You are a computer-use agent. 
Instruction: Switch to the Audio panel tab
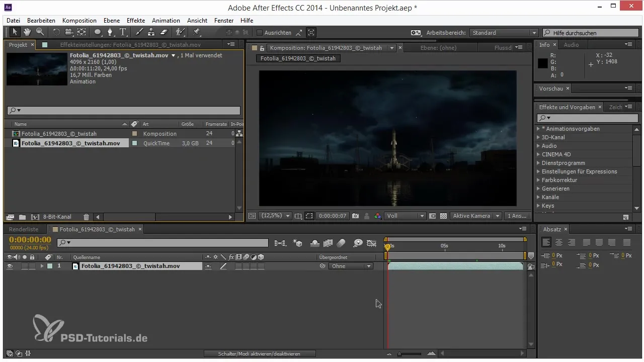tap(571, 45)
